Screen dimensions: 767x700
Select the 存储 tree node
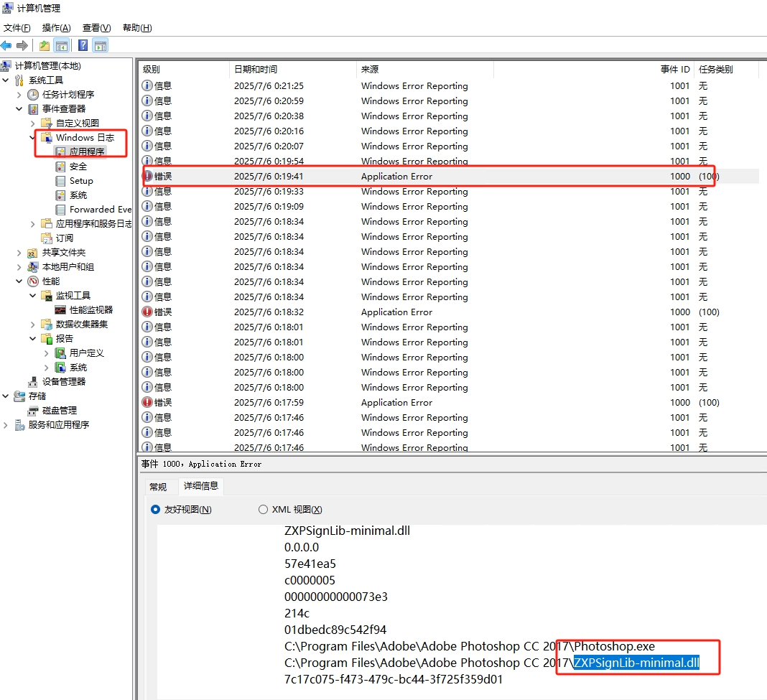(x=37, y=396)
